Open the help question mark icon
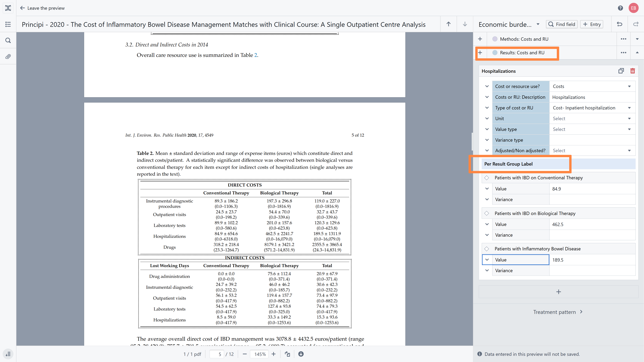Viewport: 644px width, 362px height. (620, 8)
